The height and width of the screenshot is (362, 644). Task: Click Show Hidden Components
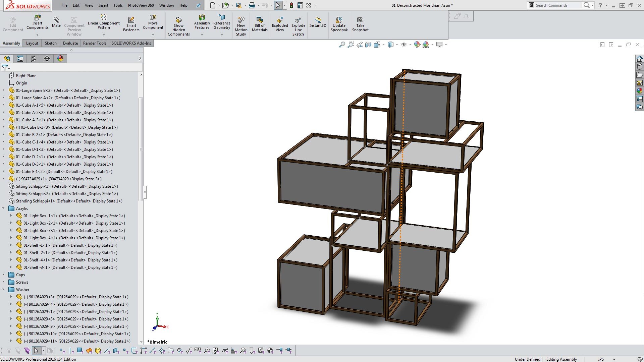tap(179, 26)
